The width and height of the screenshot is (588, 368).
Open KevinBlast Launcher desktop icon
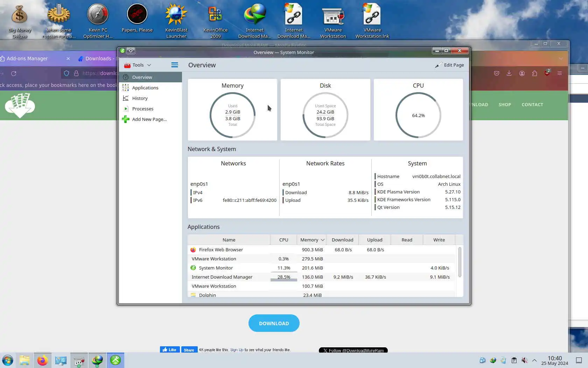click(176, 21)
